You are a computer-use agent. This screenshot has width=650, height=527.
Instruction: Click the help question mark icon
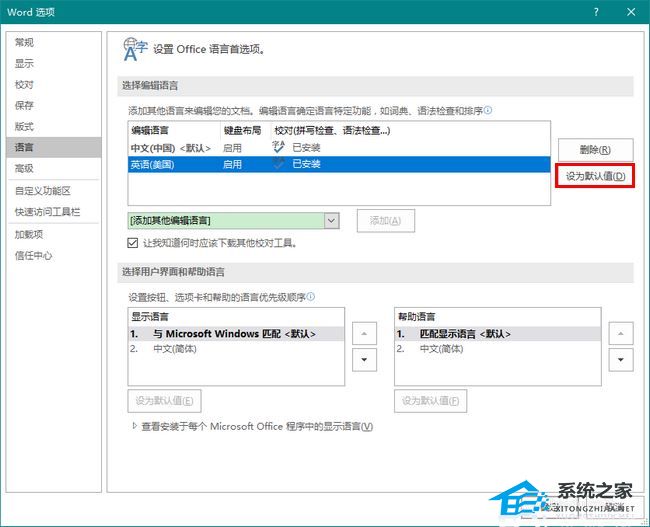point(596,12)
